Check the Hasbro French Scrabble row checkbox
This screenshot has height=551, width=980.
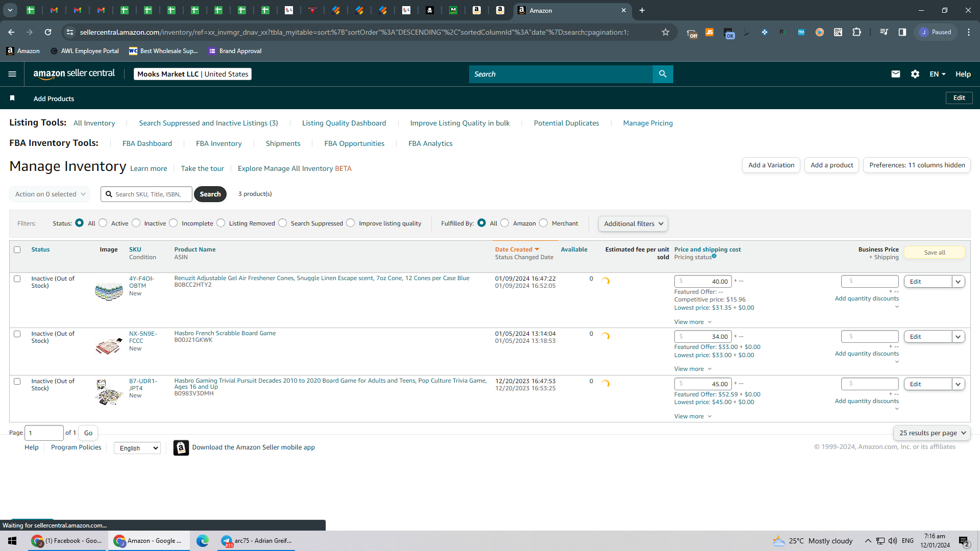click(x=17, y=334)
